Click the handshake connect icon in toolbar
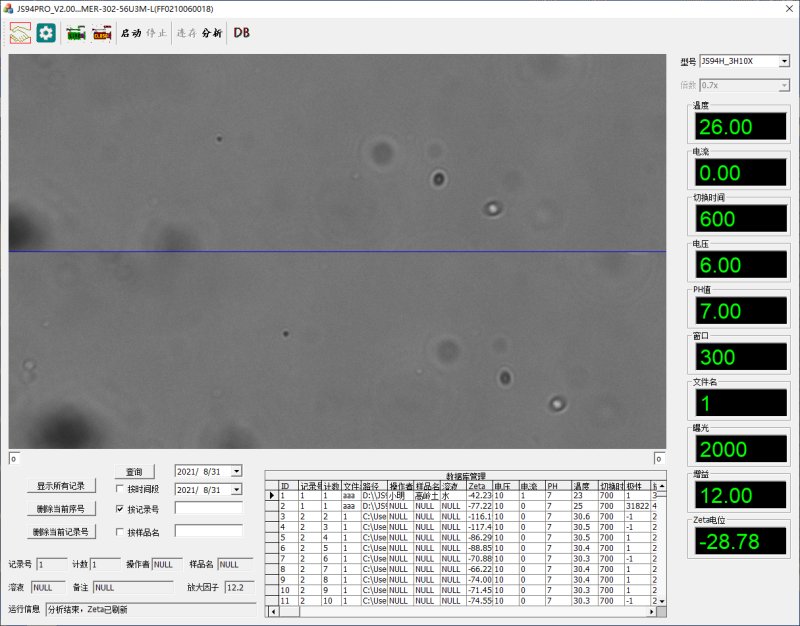800x626 pixels. (20, 33)
